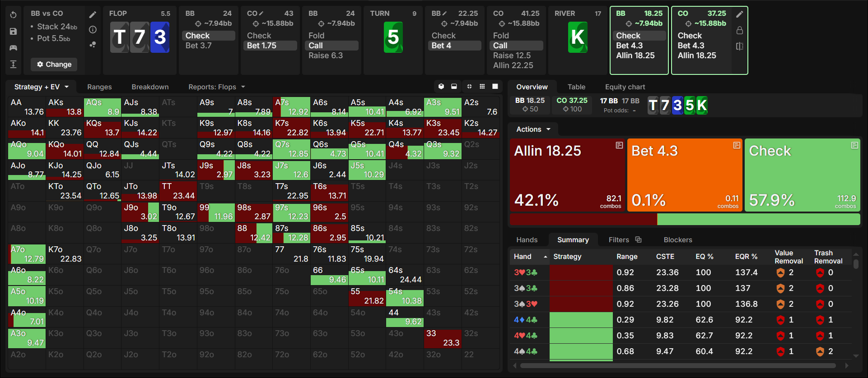Open the info icon next to Stack 24bb
The image size is (868, 378).
tap(93, 30)
